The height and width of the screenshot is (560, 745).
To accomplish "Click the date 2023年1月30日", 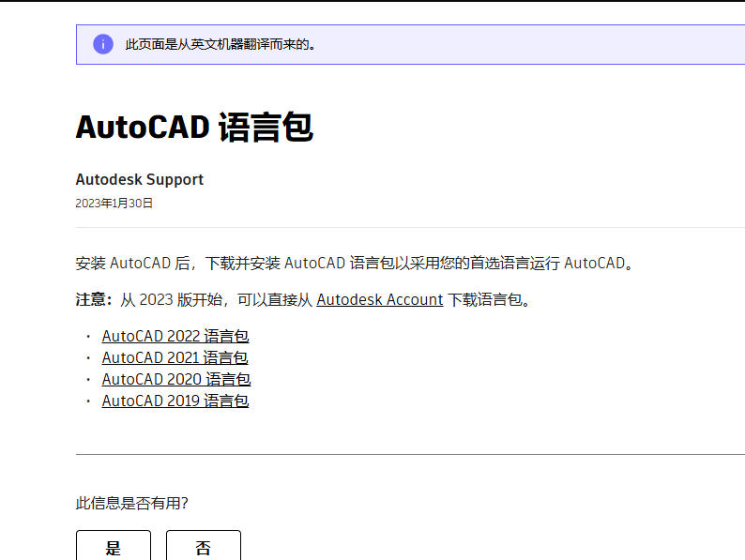I will pos(114,204).
